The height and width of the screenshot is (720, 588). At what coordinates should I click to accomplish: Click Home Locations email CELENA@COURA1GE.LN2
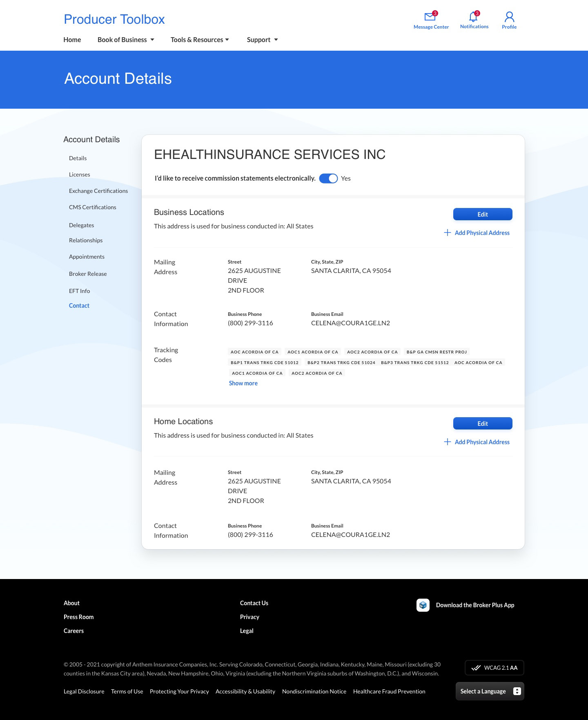350,535
